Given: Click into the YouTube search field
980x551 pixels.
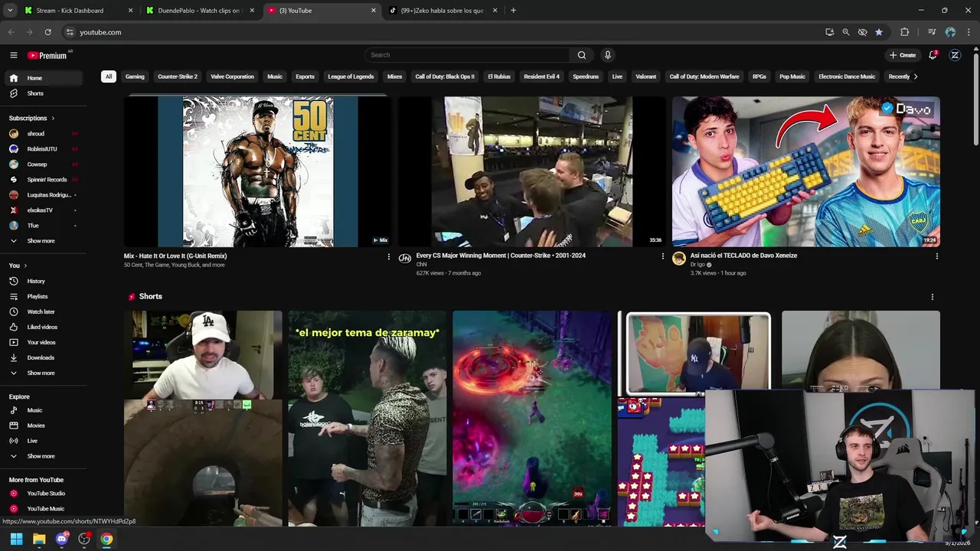Looking at the screenshot, I should coord(467,55).
